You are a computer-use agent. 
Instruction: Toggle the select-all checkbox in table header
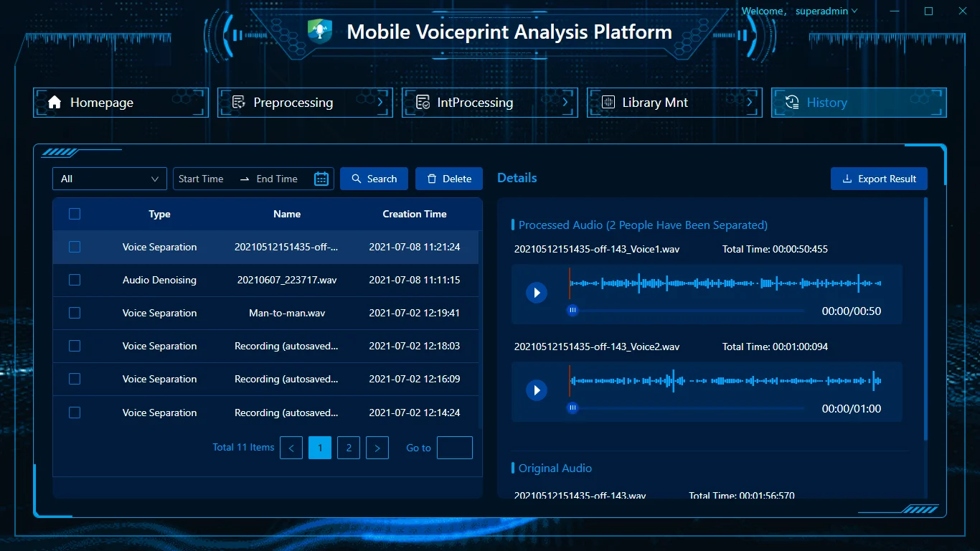point(75,214)
